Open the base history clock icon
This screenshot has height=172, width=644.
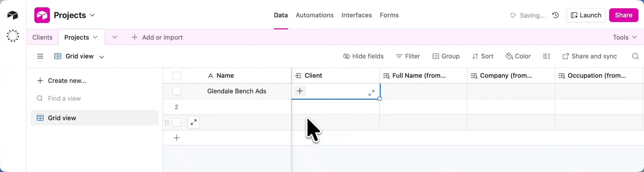[555, 15]
